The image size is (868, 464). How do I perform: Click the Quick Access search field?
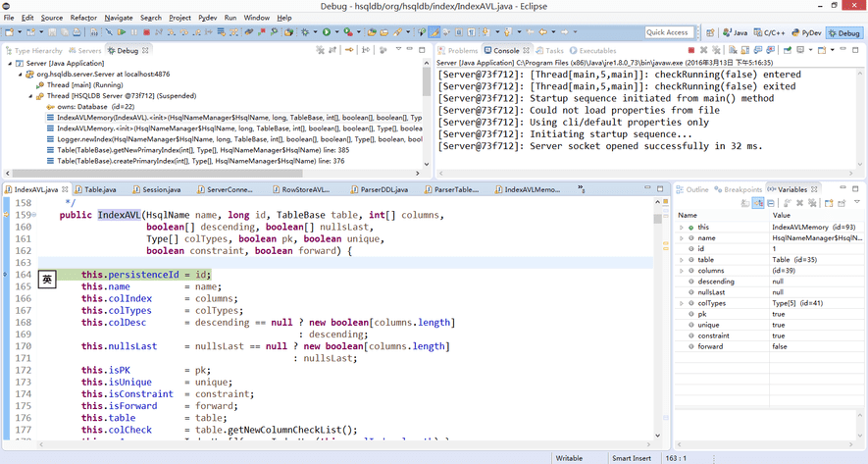point(667,32)
